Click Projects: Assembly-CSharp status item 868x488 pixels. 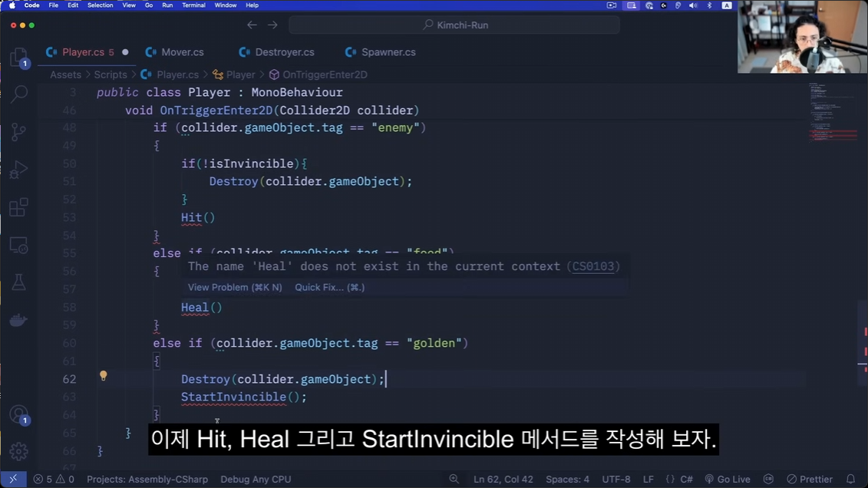click(x=147, y=479)
